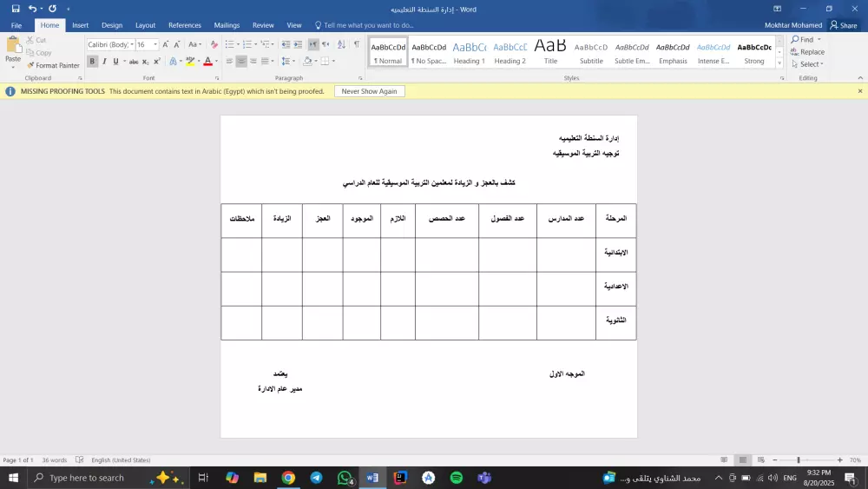Zoom out with the minus button
Image resolution: width=868 pixels, height=489 pixels.
click(x=775, y=460)
